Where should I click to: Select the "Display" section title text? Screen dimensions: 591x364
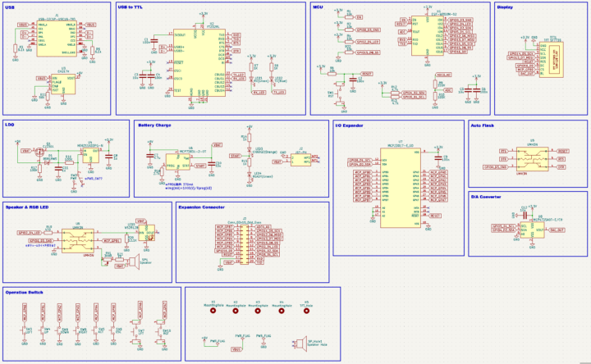[506, 7]
